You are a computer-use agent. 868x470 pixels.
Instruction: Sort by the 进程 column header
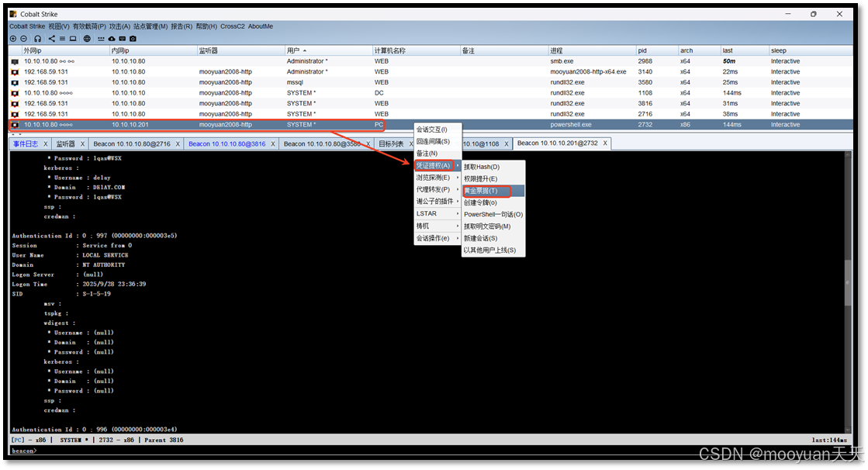coord(592,50)
